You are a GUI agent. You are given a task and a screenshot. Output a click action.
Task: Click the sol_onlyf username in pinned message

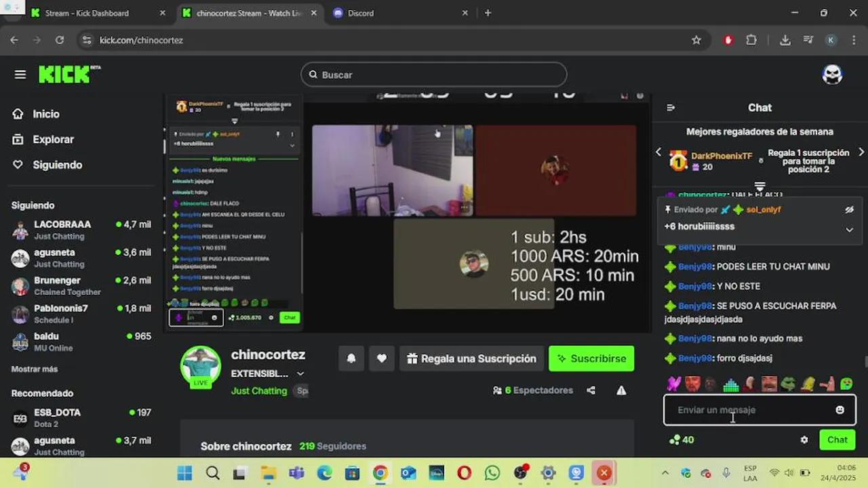pyautogui.click(x=764, y=210)
